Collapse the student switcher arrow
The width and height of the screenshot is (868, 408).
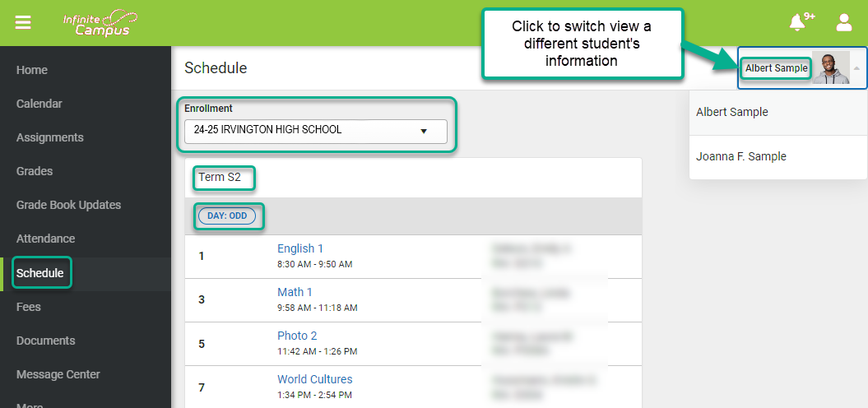pos(857,68)
